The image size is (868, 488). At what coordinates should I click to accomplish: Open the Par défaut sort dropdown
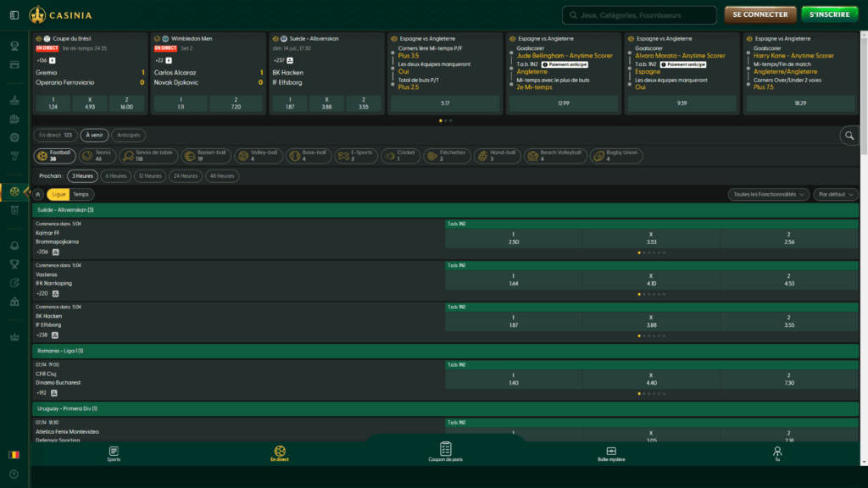point(836,194)
